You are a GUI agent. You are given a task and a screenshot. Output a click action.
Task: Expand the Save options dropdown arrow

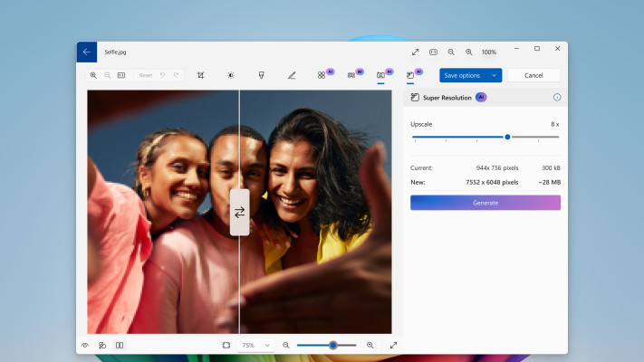coord(494,75)
